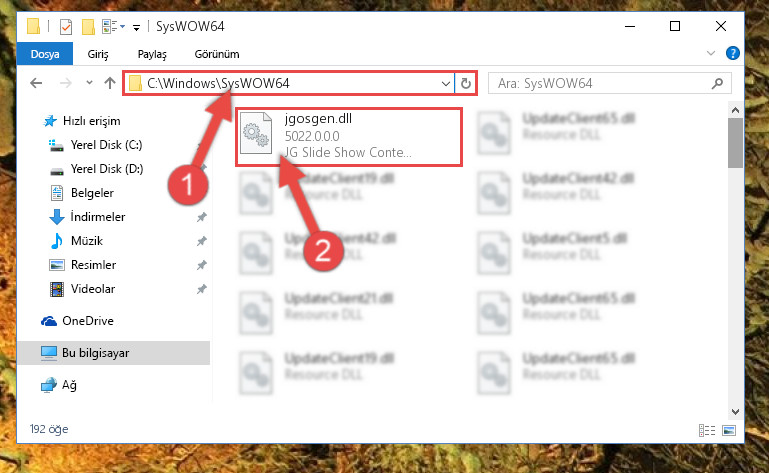Image resolution: width=769 pixels, height=473 pixels.
Task: Expand the ribbon with the chevron
Action: 711,53
